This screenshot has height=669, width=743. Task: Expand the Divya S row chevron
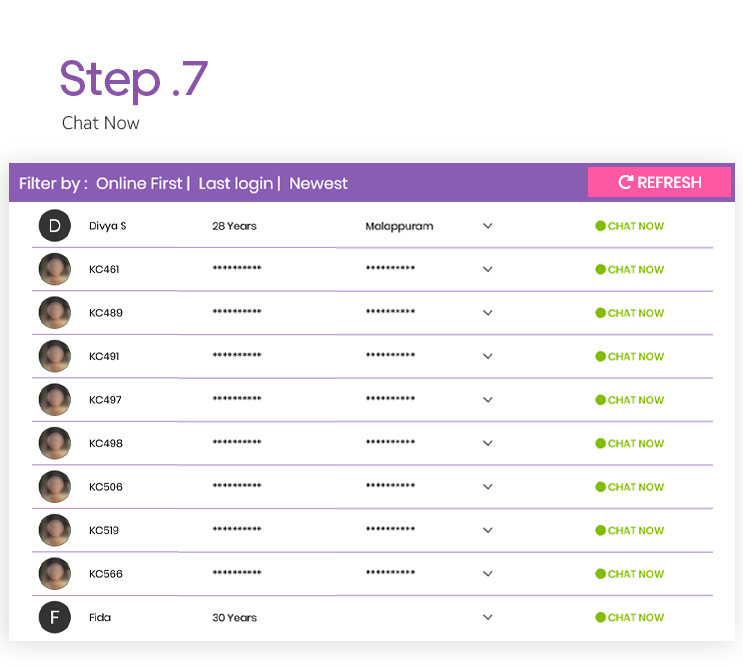point(488,226)
